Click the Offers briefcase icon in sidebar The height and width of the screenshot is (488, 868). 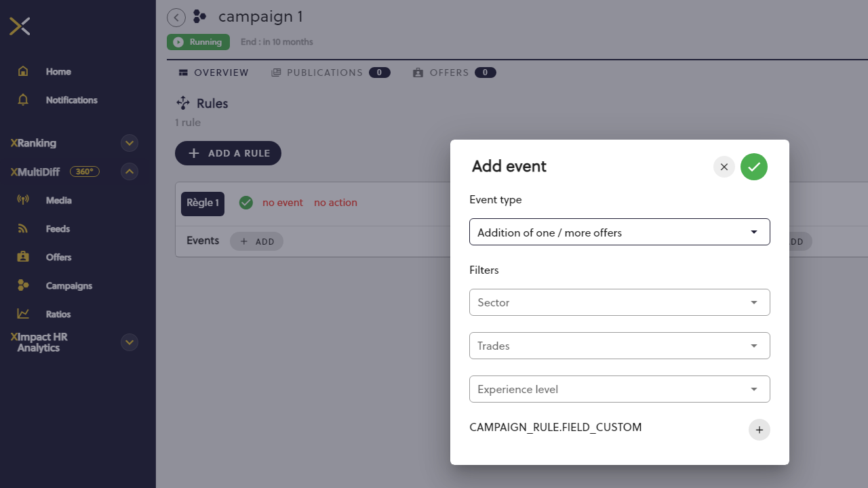click(x=23, y=257)
